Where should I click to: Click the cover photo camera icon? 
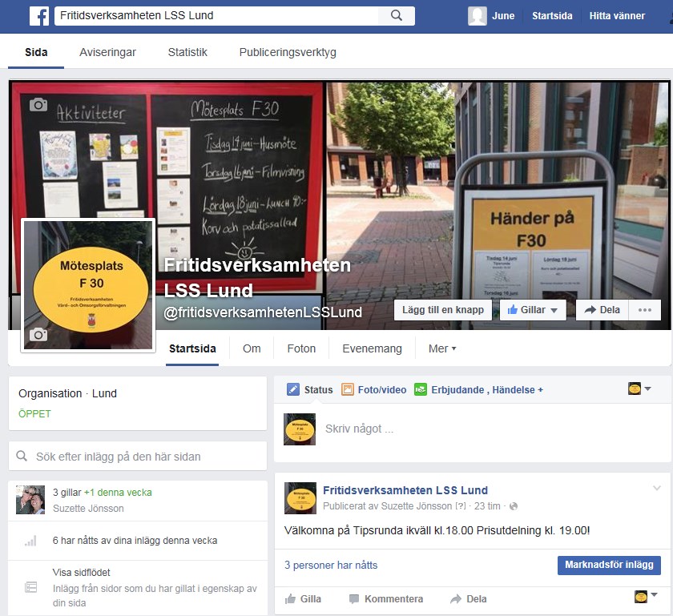(38, 104)
